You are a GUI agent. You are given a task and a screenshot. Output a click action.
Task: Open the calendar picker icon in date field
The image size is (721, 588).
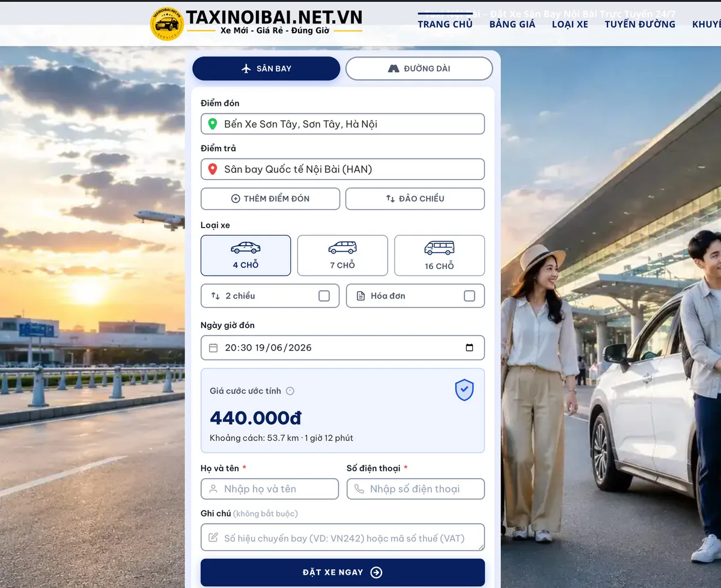469,347
